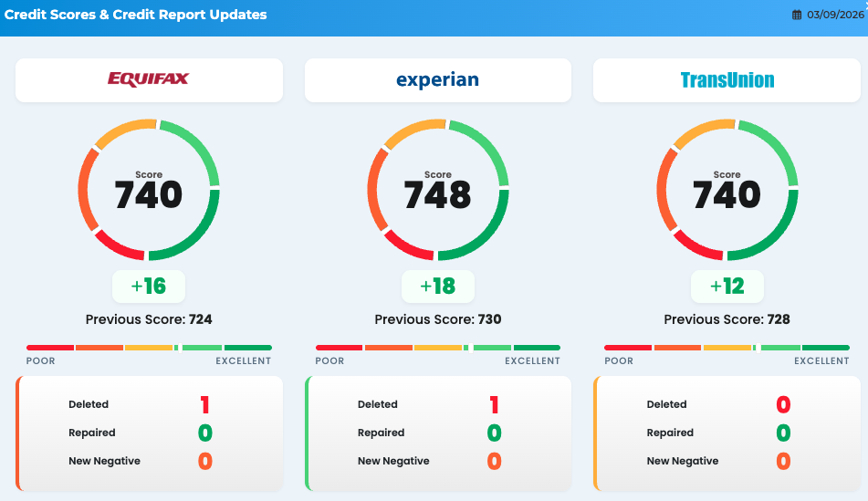Click the Equifax logo card
The height and width of the screenshot is (501, 868).
149,80
